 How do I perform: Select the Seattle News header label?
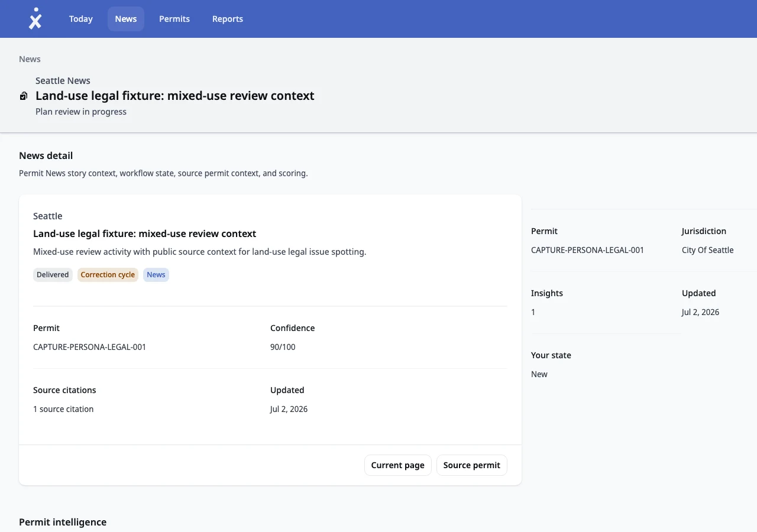coord(63,80)
